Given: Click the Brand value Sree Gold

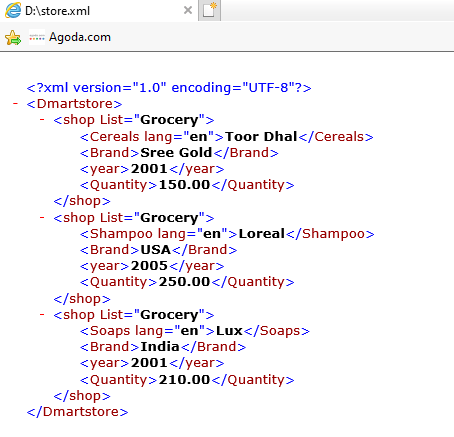Looking at the screenshot, I should (176, 153).
